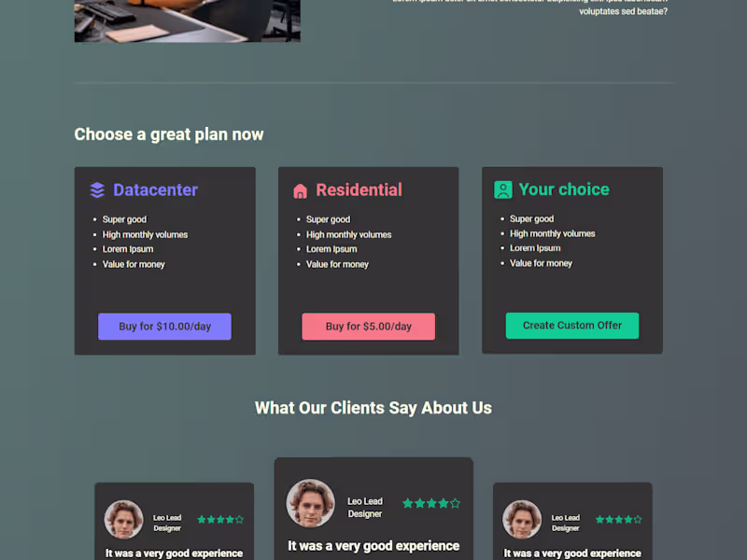Screen dimensions: 747x560
Task: Click the Datacenter stacked-layers icon
Action: [x=96, y=189]
